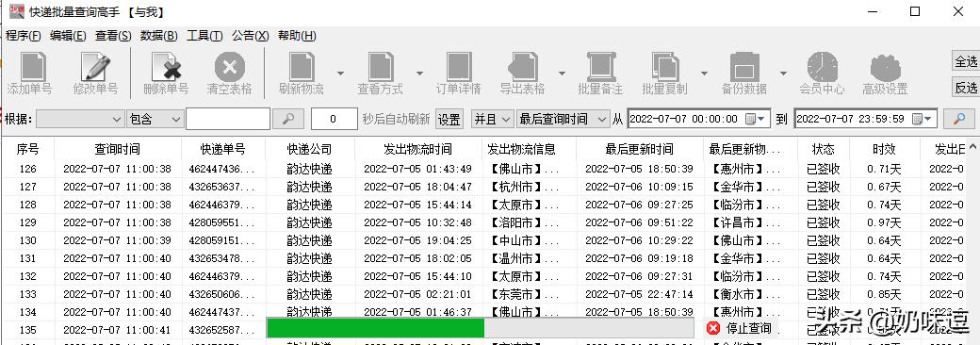Open the 最后查询时间 dropdown
This screenshot has width=980, height=345.
563,119
